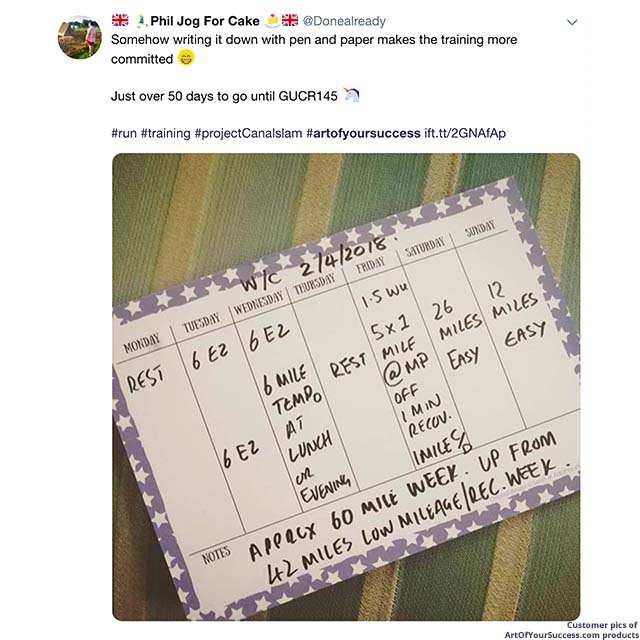The height and width of the screenshot is (640, 640).
Task: Click the first UK flag emoji before the name
Action: [x=119, y=20]
